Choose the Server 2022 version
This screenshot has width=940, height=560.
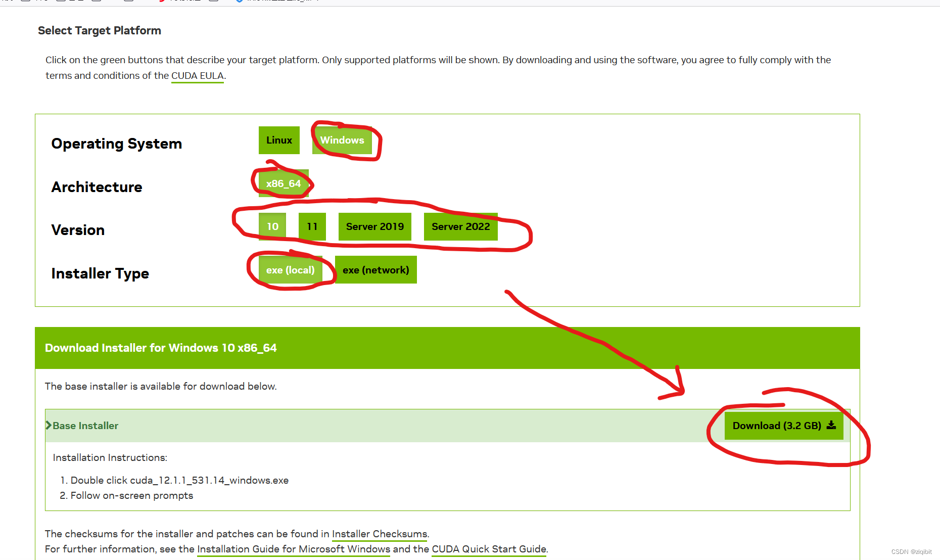point(461,226)
